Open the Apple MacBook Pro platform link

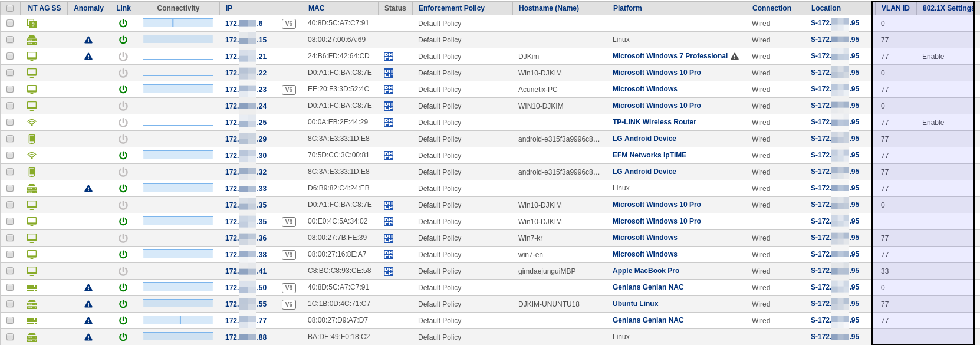point(646,271)
